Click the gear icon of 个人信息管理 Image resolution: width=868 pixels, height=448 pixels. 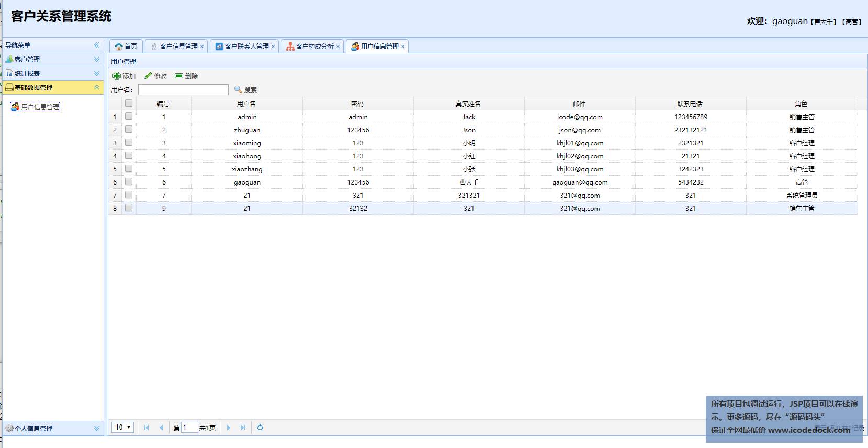[9, 428]
